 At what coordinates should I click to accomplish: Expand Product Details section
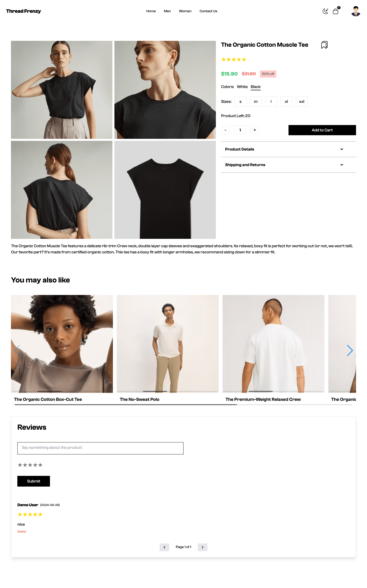tap(288, 149)
